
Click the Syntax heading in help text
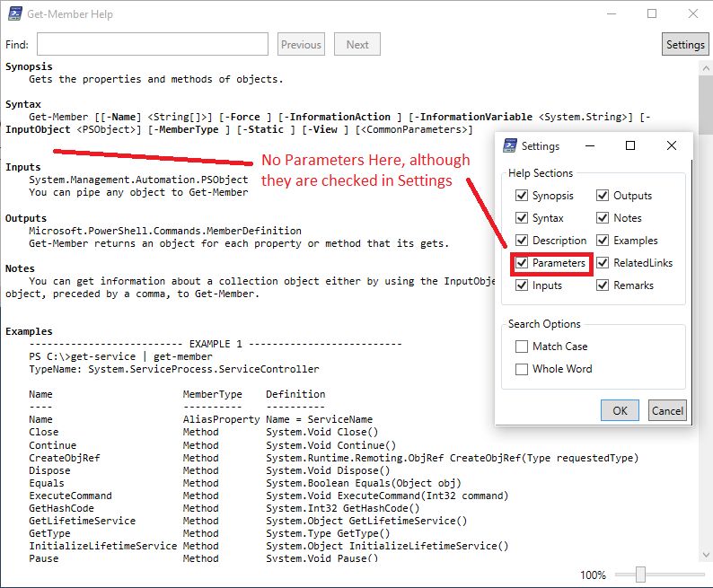click(x=23, y=104)
